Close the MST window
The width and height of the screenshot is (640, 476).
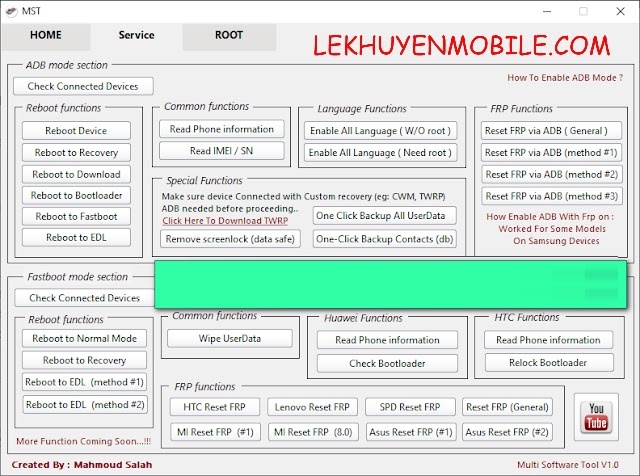click(620, 11)
